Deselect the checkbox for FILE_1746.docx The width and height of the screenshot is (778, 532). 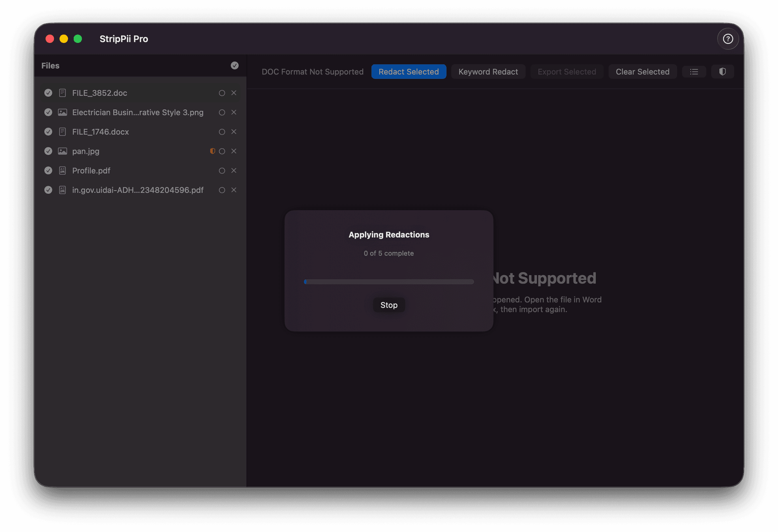pyautogui.click(x=48, y=132)
